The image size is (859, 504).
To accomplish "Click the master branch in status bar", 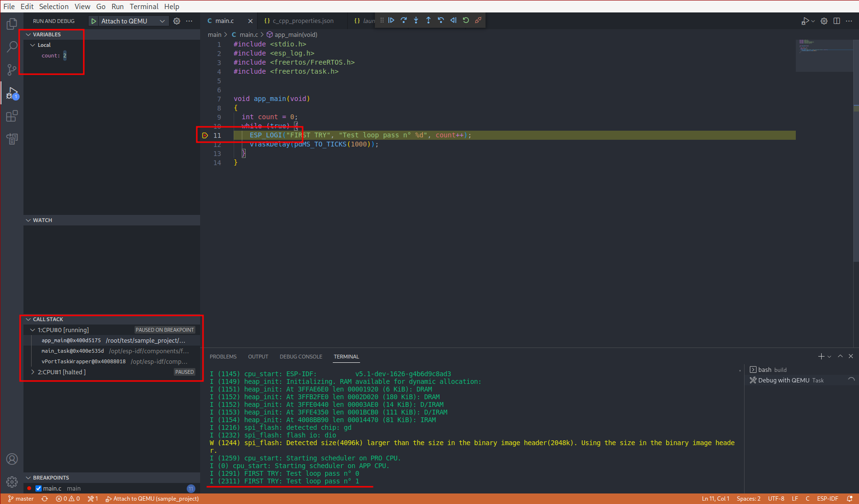I will (21, 499).
